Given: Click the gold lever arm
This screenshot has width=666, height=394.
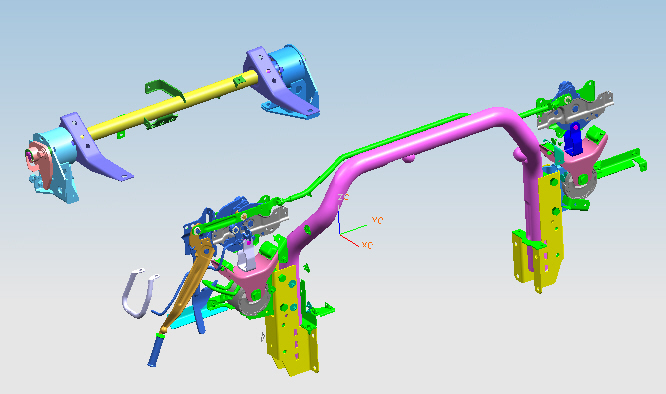Looking at the screenshot, I should (x=190, y=280).
